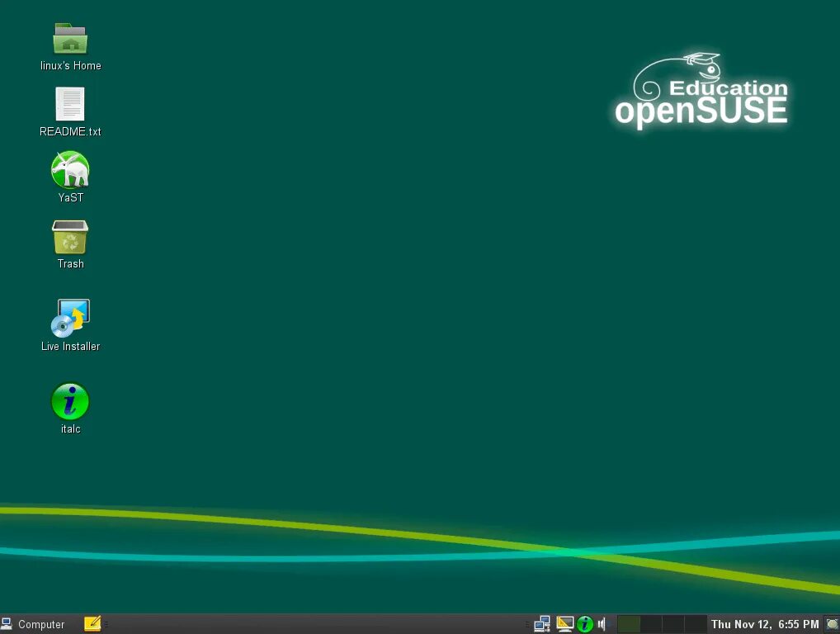Switch to the first highlighted workspace
The width and height of the screenshot is (840, 634).
[x=629, y=624]
